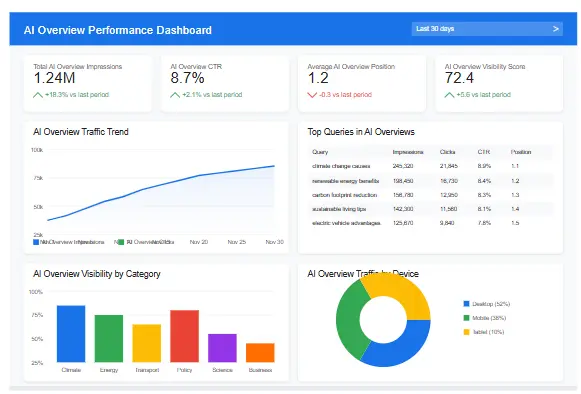Select the Desktop (52%) legend swatch

click(x=467, y=304)
